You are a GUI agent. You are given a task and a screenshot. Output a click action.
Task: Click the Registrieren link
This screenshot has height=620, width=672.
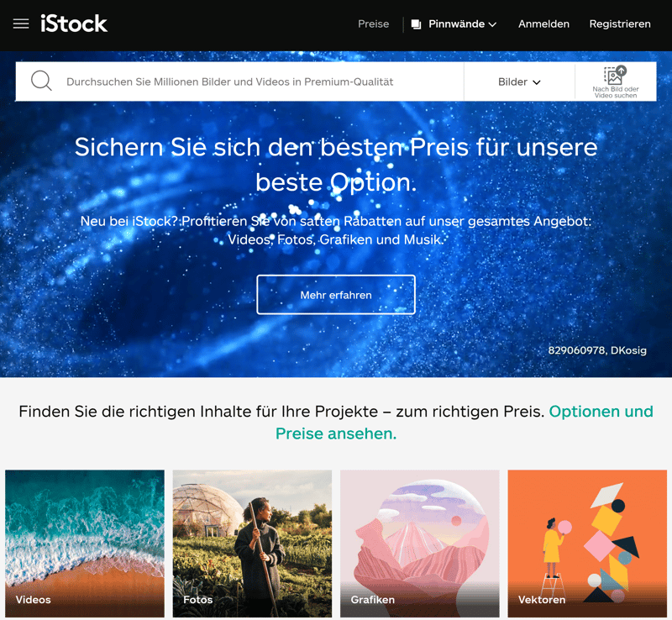point(620,24)
